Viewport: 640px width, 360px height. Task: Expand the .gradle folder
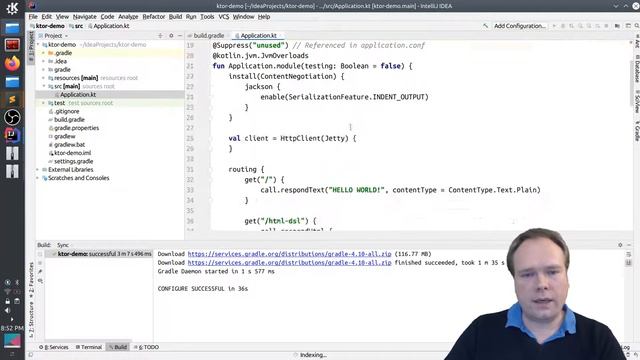44,53
